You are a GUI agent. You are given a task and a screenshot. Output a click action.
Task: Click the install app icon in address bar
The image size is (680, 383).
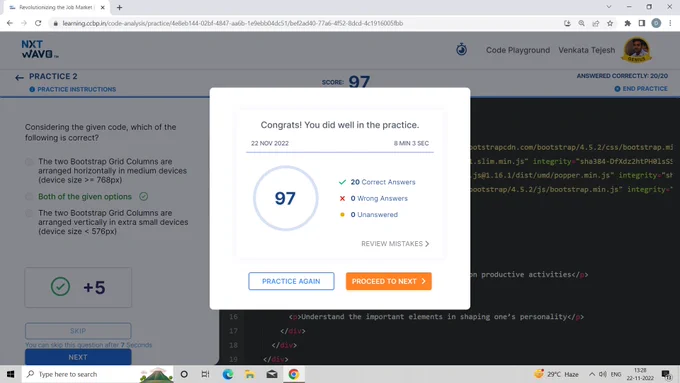[x=567, y=23]
